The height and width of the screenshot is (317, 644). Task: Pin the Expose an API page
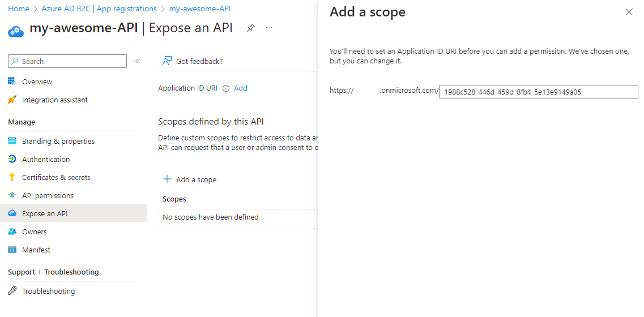pyautogui.click(x=250, y=28)
